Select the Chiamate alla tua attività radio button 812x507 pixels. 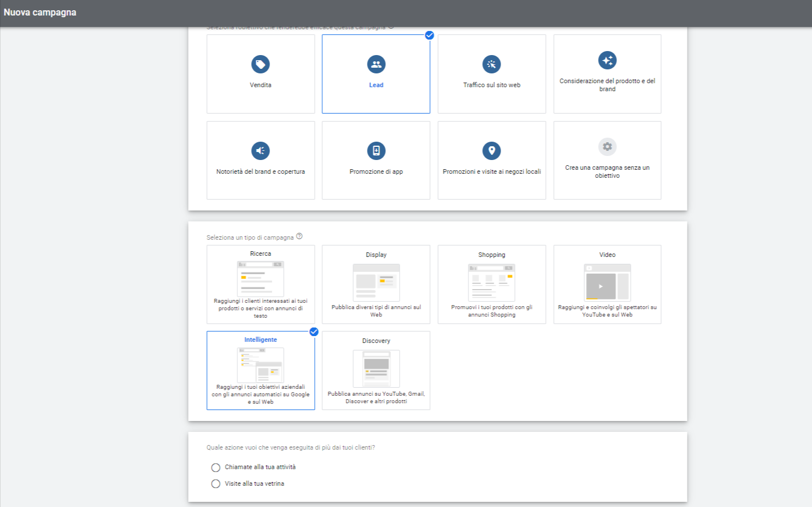coord(216,467)
